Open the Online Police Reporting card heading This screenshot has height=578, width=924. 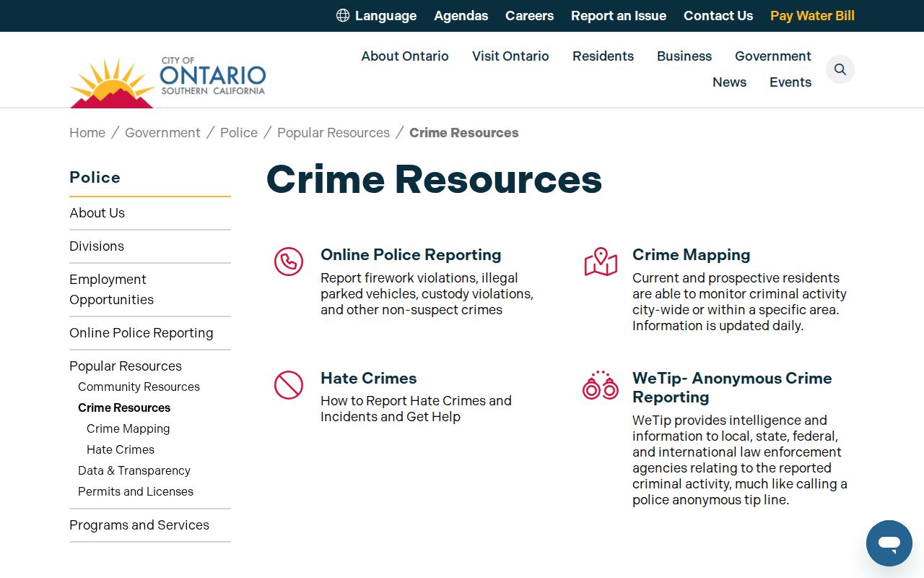pyautogui.click(x=411, y=255)
